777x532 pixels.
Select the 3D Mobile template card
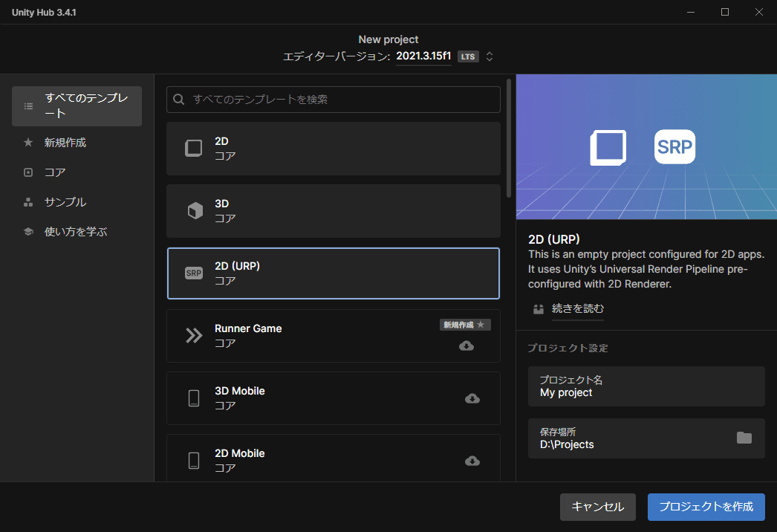coord(334,398)
